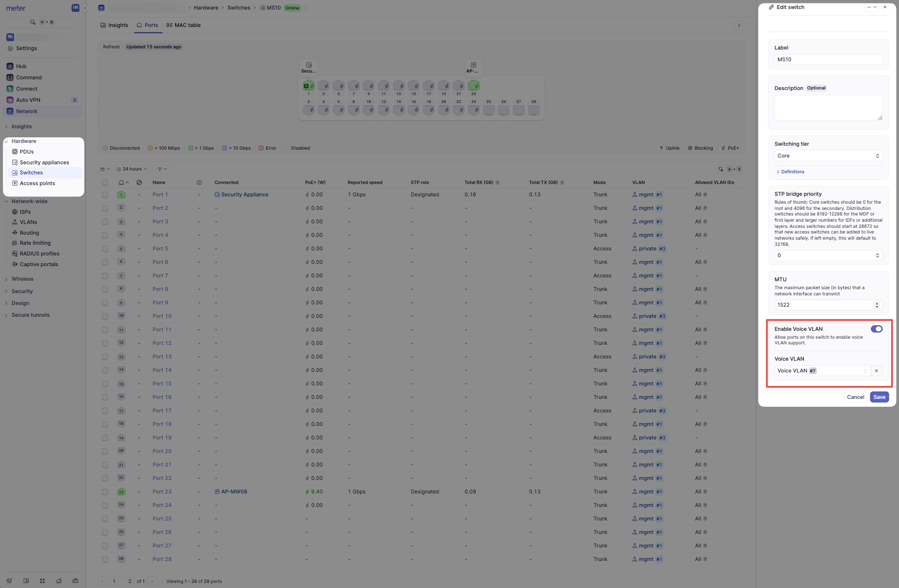Open VLANs in Network-wide menu

point(28,222)
